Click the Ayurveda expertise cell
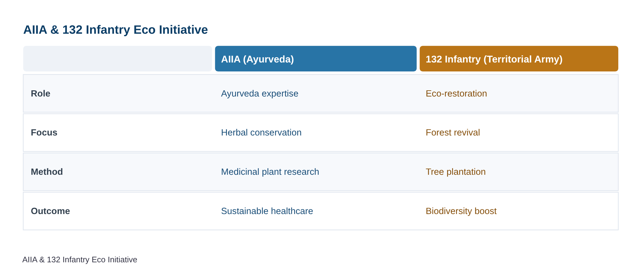Image resolution: width=644 pixels, height=279 pixels. 260,93
